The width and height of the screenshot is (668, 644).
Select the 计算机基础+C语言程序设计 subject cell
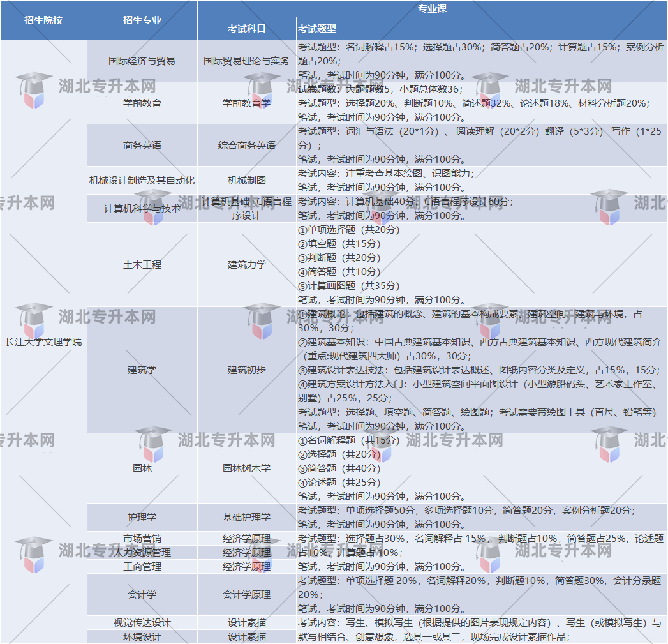[x=247, y=209]
